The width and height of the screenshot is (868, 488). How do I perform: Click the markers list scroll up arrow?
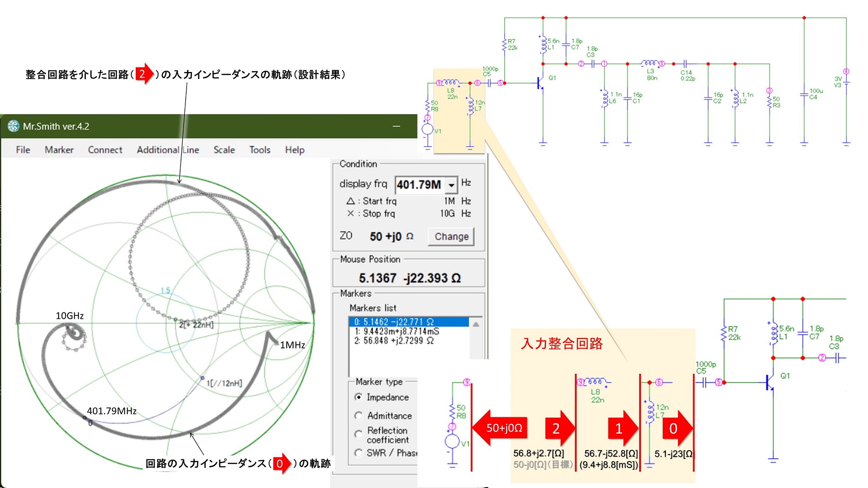476,324
